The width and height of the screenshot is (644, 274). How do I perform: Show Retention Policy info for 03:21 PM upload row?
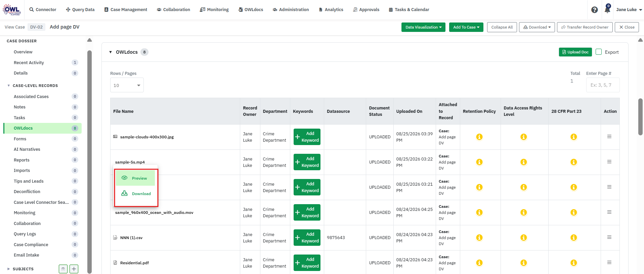tap(479, 187)
